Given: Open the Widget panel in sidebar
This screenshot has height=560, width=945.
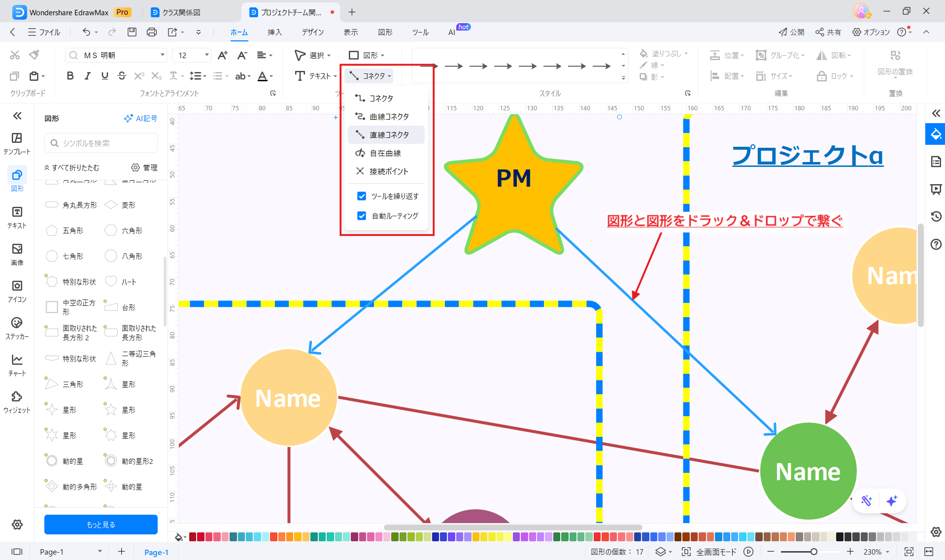Looking at the screenshot, I should click(x=17, y=402).
